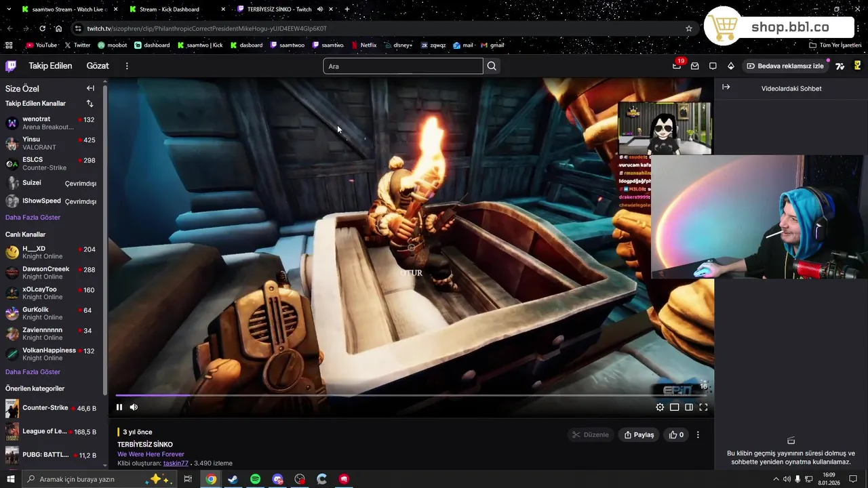Like the clip thumbs-up button

(x=676, y=434)
